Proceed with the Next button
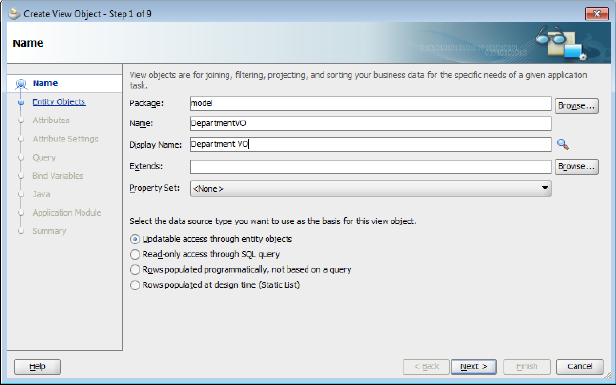This screenshot has width=616, height=385. 474,367
